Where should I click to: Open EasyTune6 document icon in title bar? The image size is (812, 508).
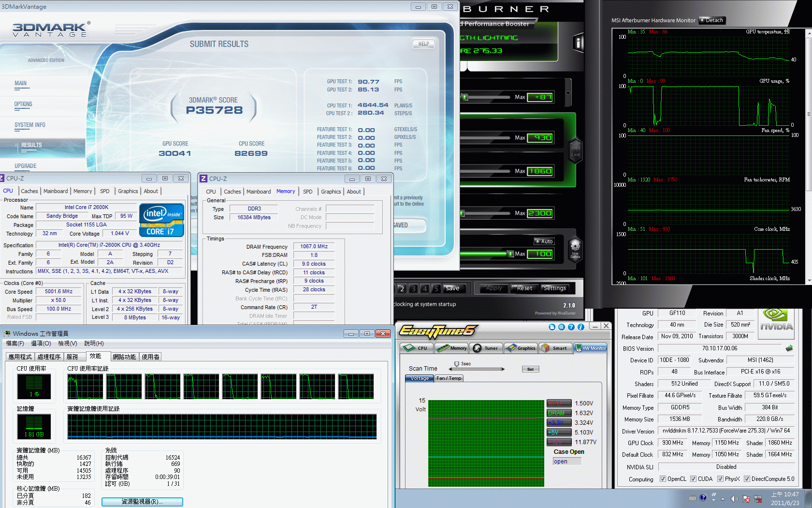click(x=552, y=327)
